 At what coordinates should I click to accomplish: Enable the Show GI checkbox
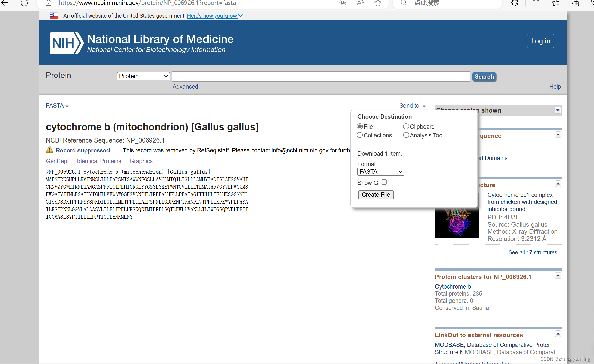pyautogui.click(x=384, y=182)
